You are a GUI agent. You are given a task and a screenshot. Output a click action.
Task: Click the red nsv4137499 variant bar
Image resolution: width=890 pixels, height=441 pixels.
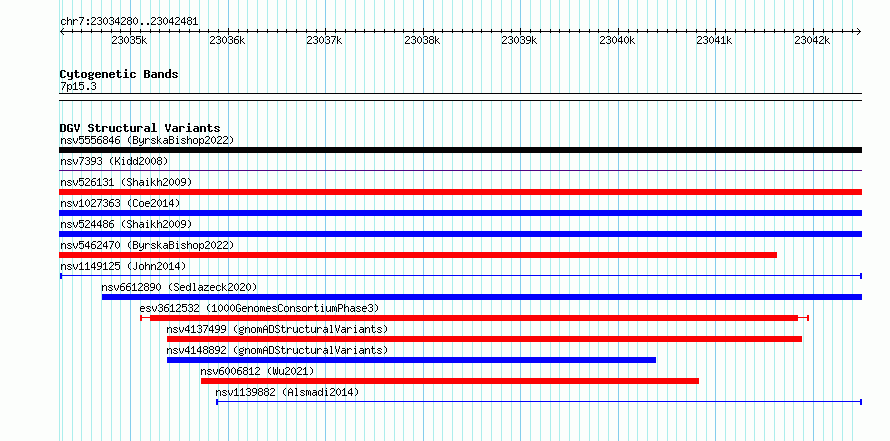coord(484,339)
